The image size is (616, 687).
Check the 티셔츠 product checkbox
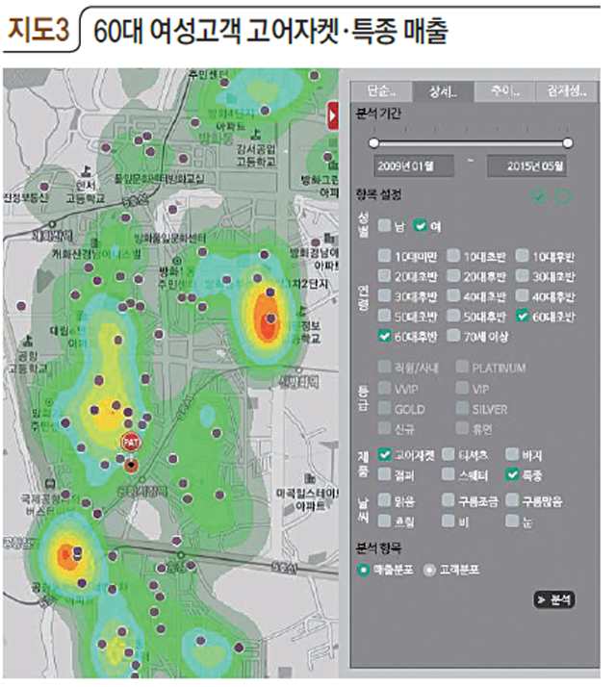[x=449, y=455]
